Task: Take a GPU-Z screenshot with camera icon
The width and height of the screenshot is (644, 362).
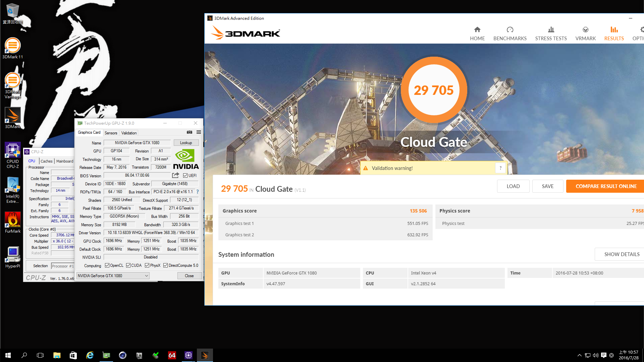Action: pos(190,132)
